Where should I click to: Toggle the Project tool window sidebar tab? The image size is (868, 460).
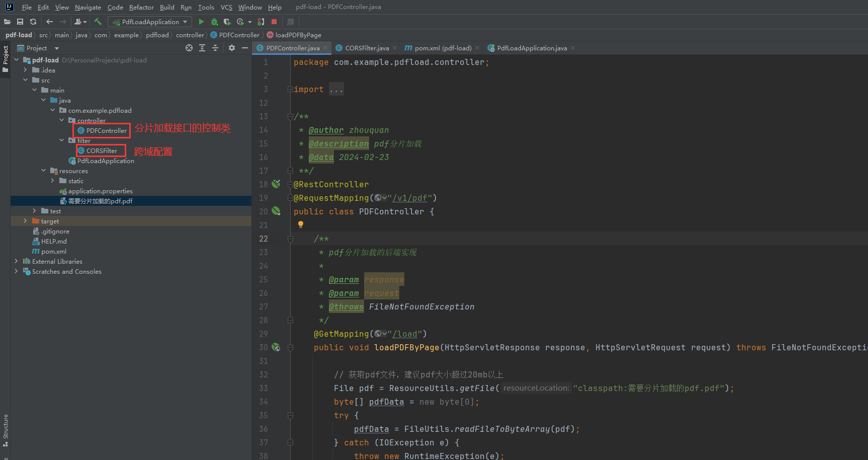pos(5,58)
